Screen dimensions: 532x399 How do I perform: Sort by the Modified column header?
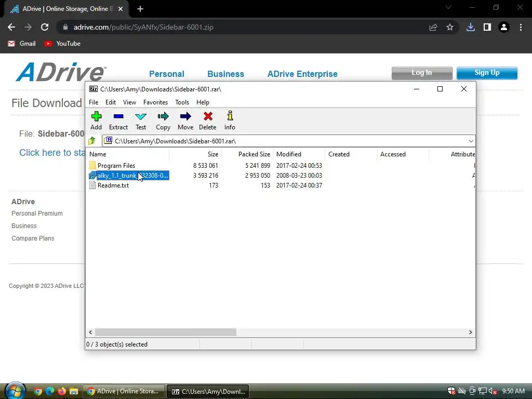coord(299,154)
